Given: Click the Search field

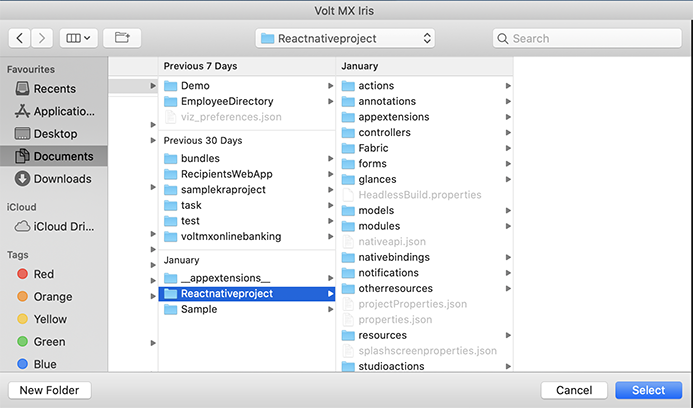Looking at the screenshot, I should (x=587, y=38).
